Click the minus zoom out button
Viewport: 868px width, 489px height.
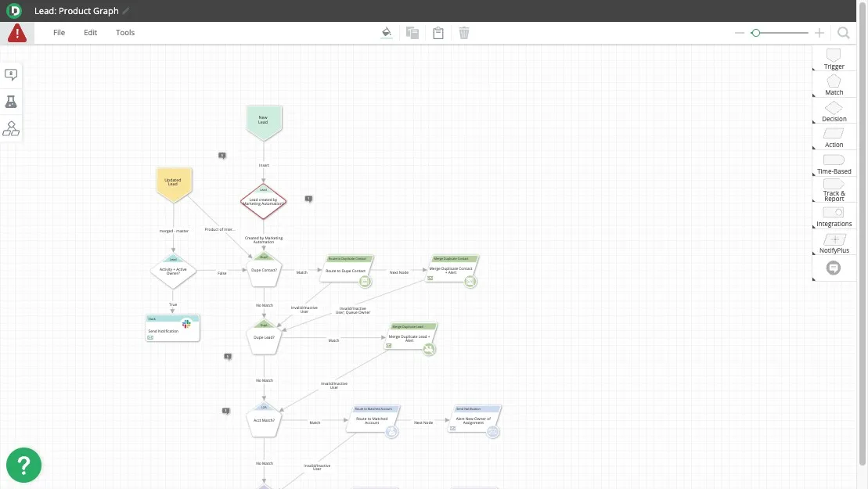pyautogui.click(x=740, y=33)
